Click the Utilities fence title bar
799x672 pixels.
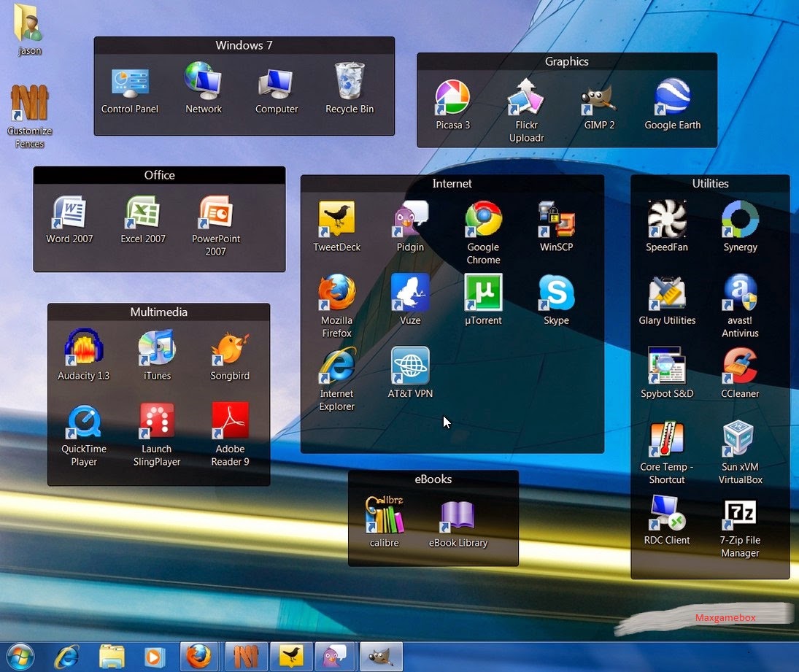coord(710,184)
